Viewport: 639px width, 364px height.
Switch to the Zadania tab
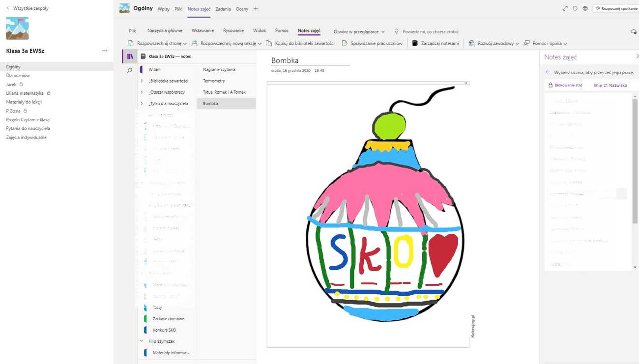click(223, 9)
